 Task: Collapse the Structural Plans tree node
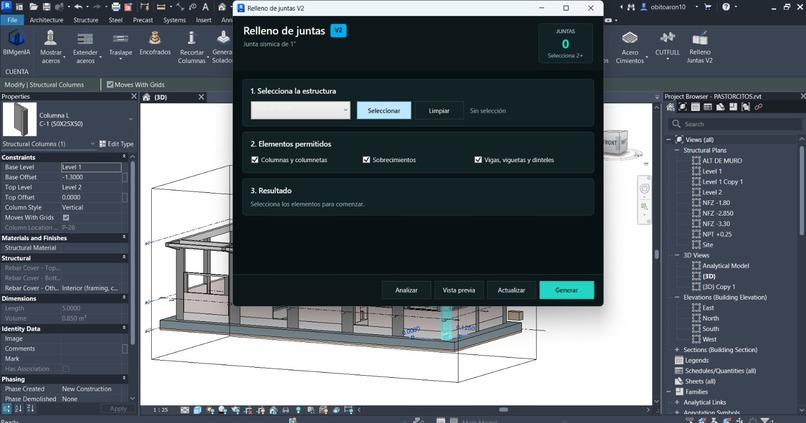[676, 150]
